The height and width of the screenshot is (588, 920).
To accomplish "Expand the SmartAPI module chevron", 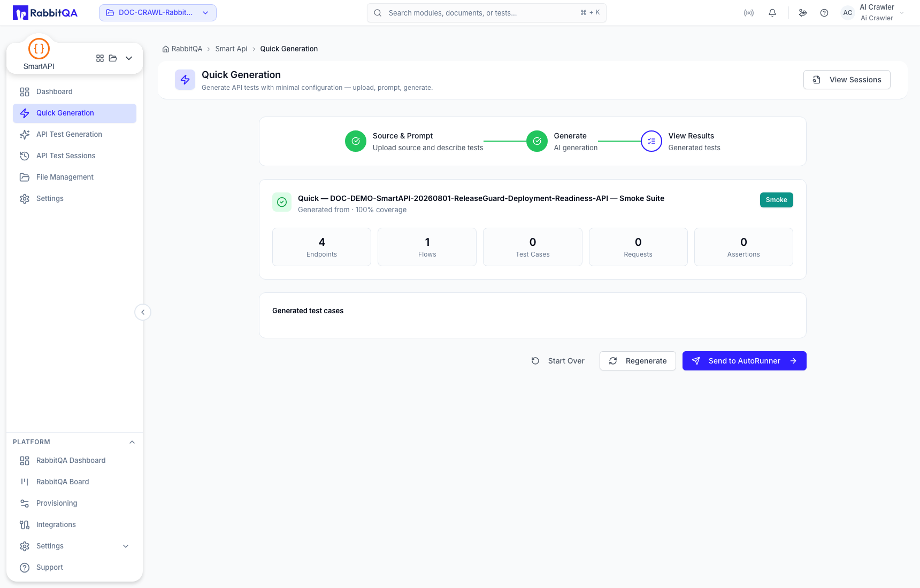I will coord(129,58).
